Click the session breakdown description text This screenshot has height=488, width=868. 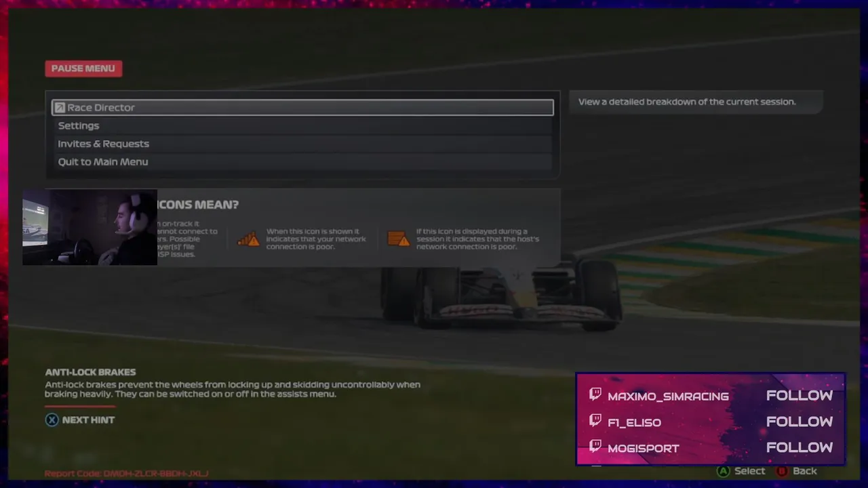tap(687, 102)
